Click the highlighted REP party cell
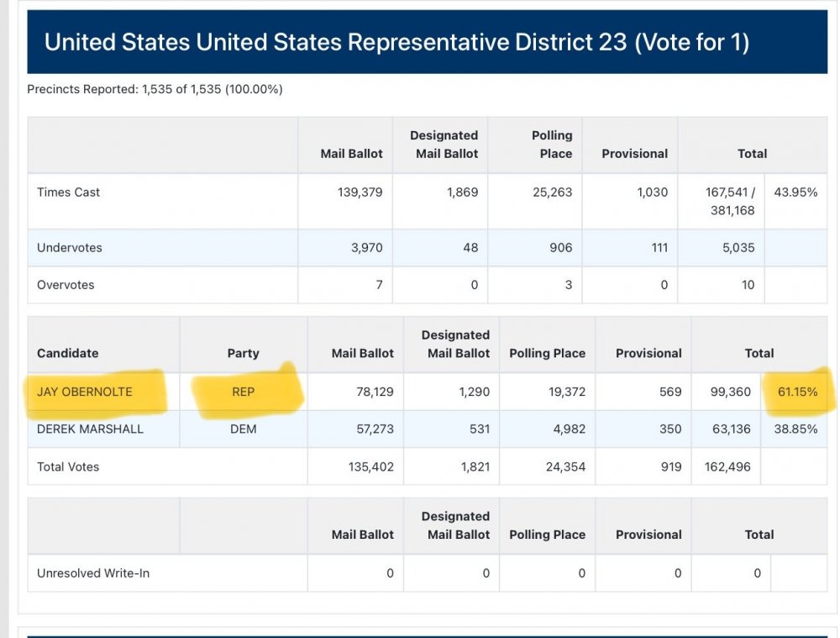This screenshot has width=840, height=638. click(x=243, y=392)
